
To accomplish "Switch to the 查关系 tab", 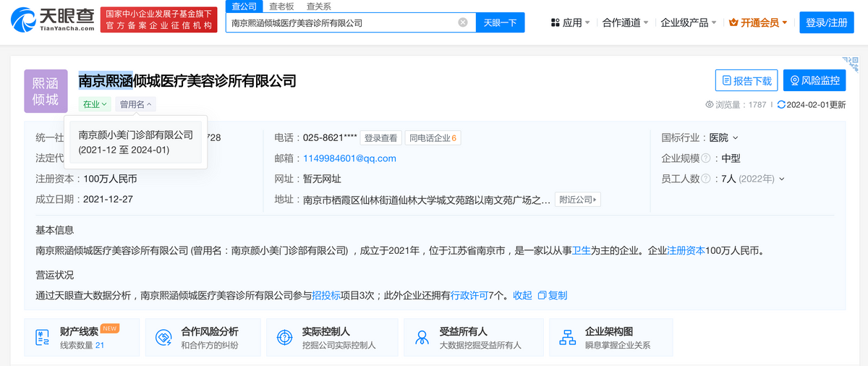I will click(319, 6).
